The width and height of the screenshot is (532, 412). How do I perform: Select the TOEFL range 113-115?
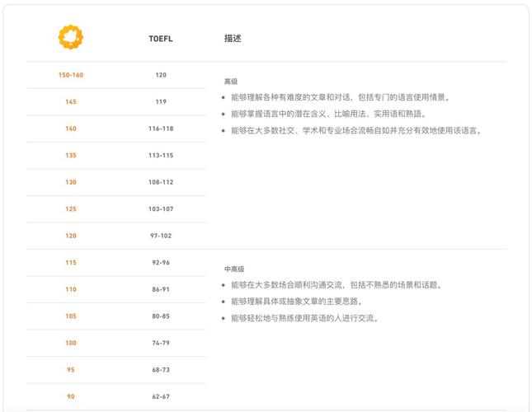(161, 155)
